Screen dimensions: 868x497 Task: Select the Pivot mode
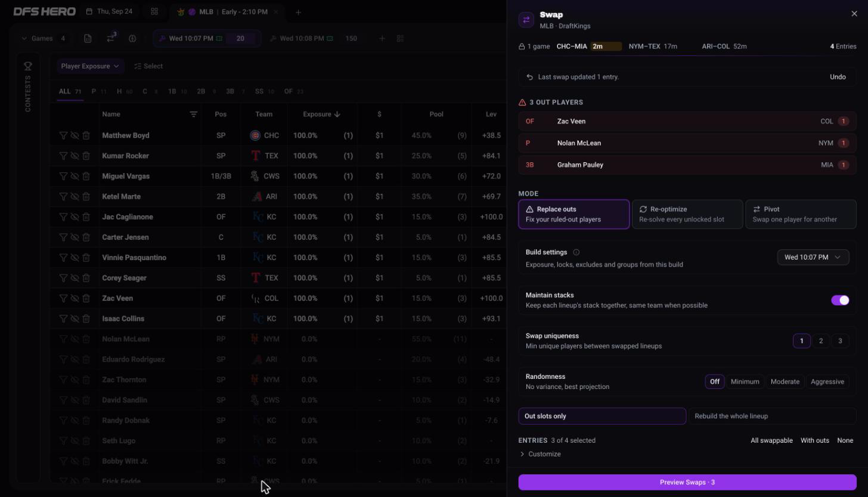tap(801, 214)
